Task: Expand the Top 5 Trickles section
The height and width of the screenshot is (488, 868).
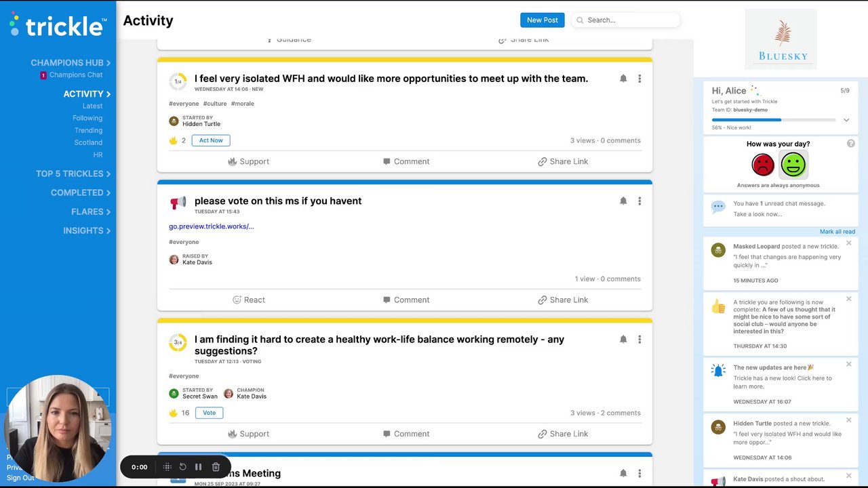Action: click(73, 174)
